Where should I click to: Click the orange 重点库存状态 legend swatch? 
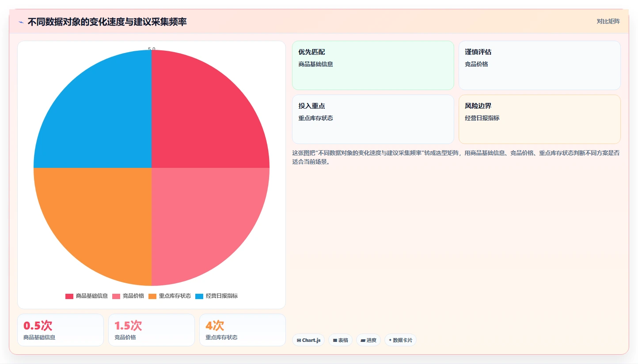coord(152,296)
